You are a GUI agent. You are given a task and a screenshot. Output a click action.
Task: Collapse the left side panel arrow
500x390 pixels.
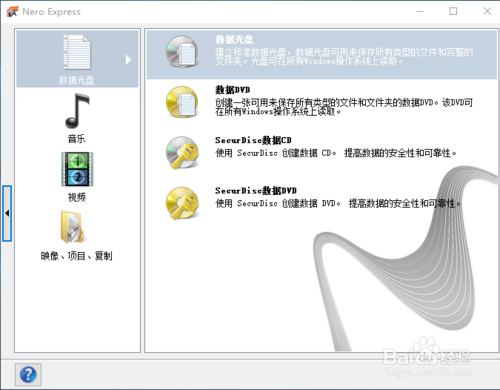coord(7,213)
